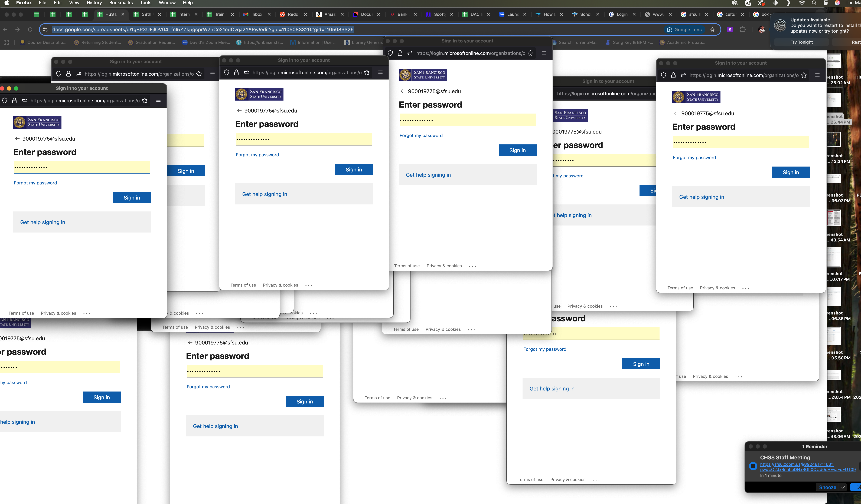This screenshot has height=504, width=861.
Task: Click Privacy & cookies in the rightmost sign-in window
Action: pyautogui.click(x=717, y=288)
